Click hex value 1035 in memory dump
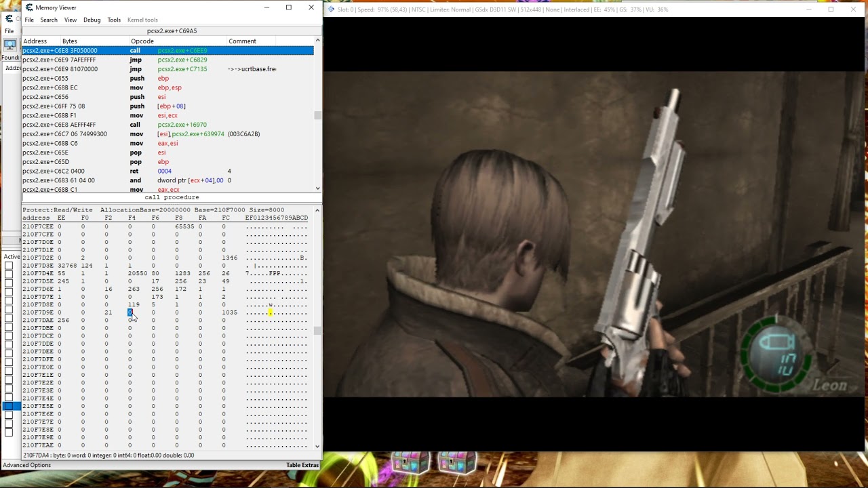Screen dimensions: 868x488 pyautogui.click(x=229, y=312)
